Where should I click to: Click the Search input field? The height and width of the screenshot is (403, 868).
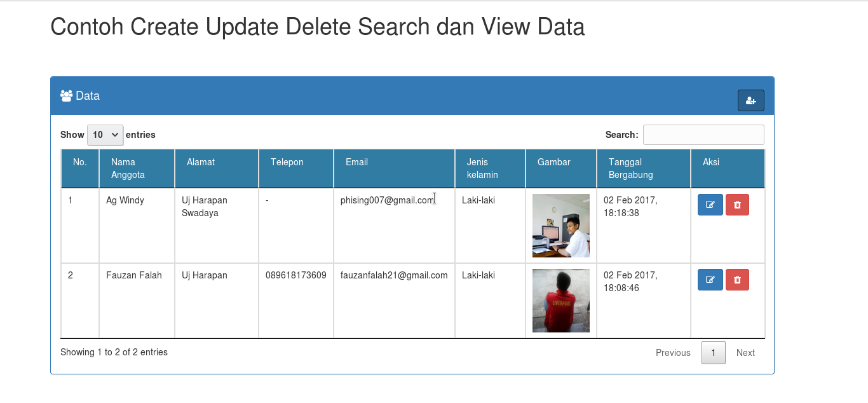click(x=703, y=135)
